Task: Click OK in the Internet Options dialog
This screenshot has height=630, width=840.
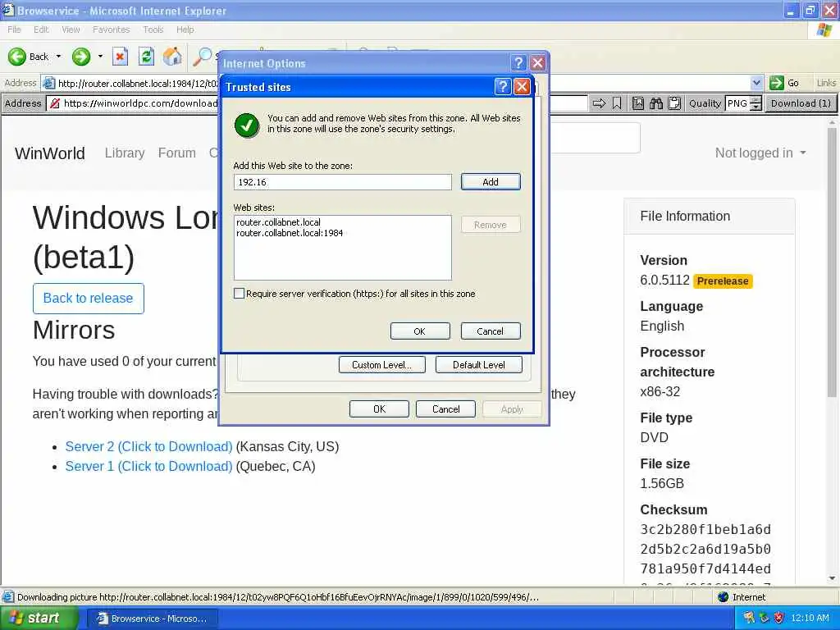Action: (379, 409)
